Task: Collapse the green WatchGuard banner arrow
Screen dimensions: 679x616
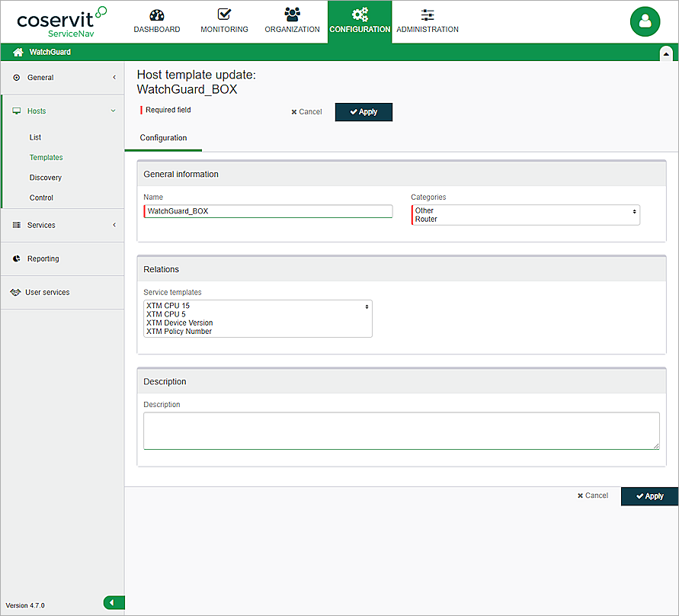Action: click(666, 52)
